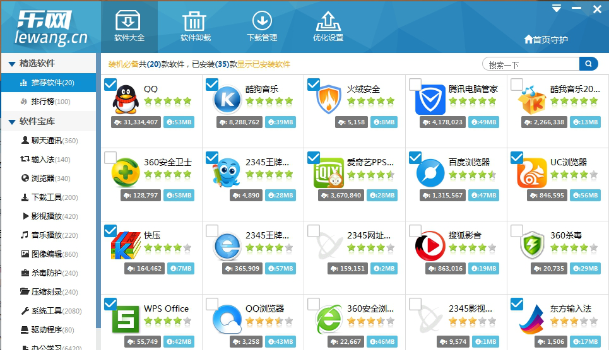The width and height of the screenshot is (609, 364).
Task: Uncheck the WPS Office checkbox
Action: [110, 304]
